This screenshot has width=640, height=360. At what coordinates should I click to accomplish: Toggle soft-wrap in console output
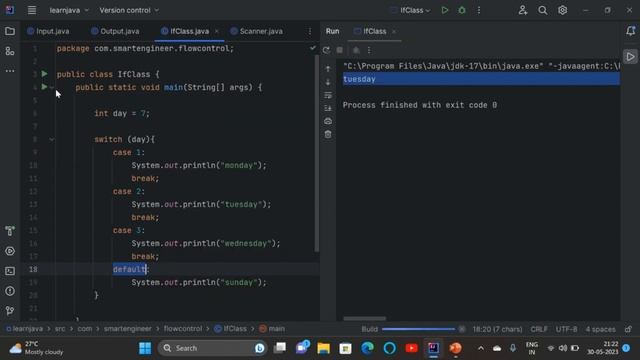click(328, 95)
